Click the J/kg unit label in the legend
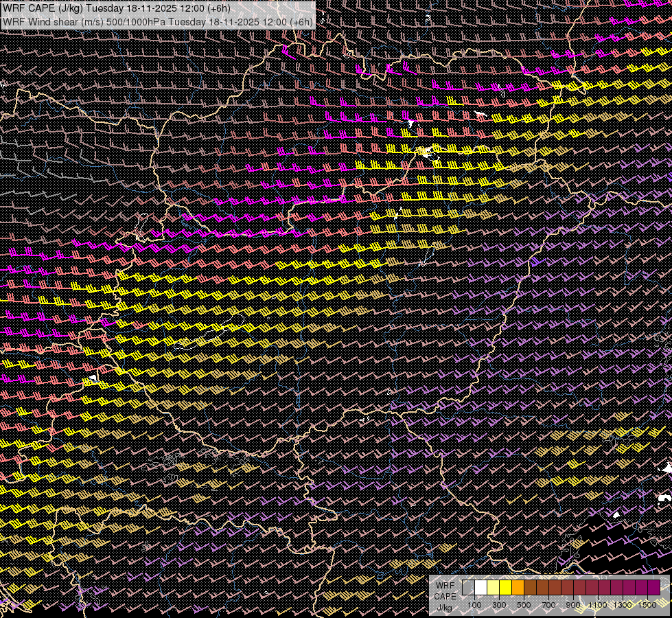672x618 pixels. point(445,608)
